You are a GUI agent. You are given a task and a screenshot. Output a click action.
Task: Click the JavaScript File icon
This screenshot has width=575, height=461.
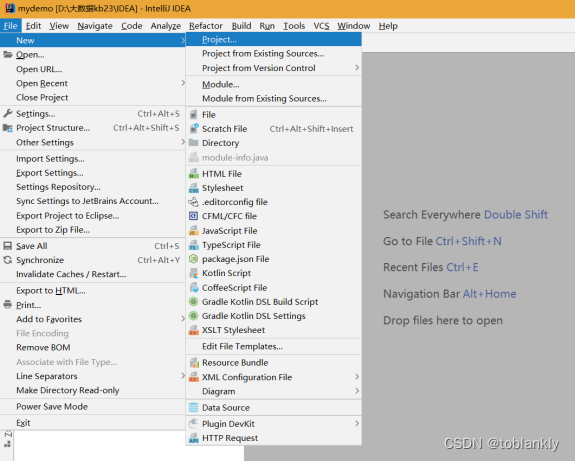coord(194,231)
